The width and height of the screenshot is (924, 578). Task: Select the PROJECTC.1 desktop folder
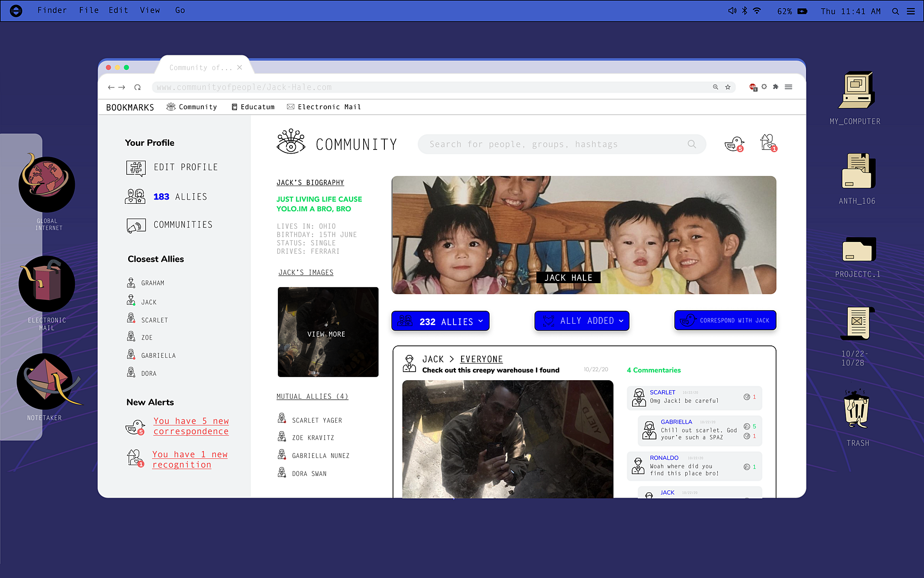coord(859,249)
